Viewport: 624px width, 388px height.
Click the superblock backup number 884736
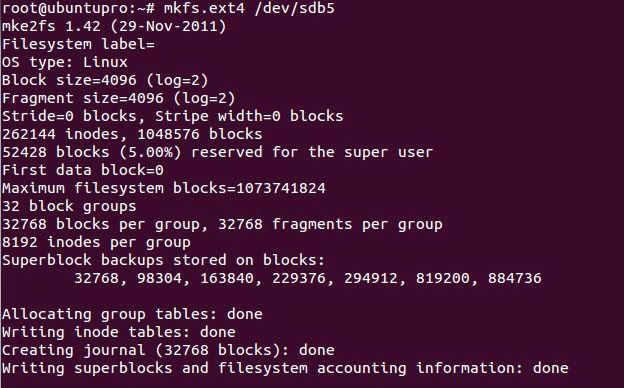(x=515, y=278)
